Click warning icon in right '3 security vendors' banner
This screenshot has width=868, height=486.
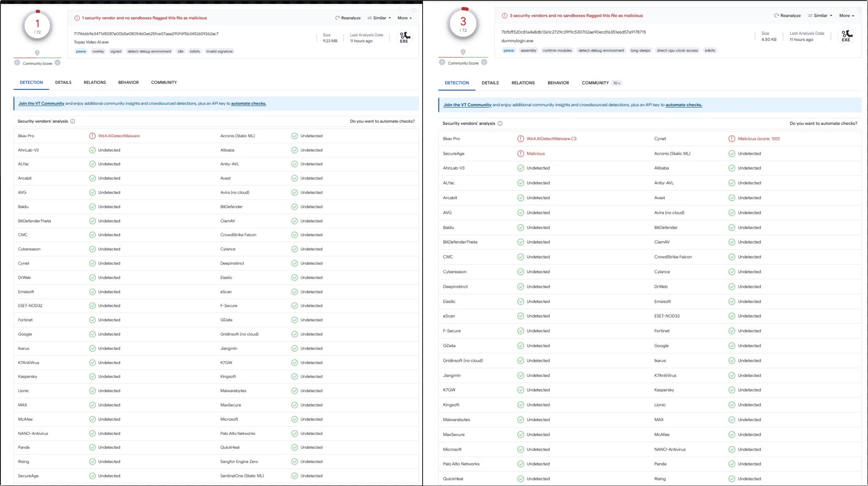point(504,15)
